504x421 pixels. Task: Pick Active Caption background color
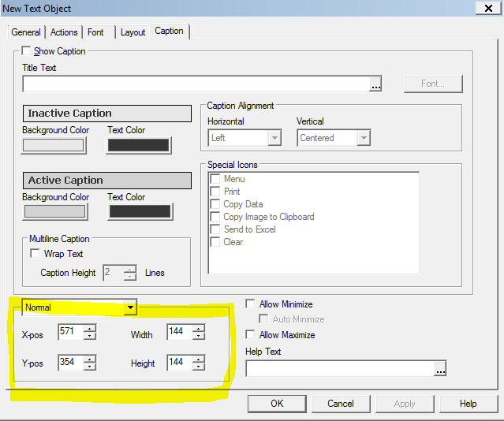(x=55, y=212)
